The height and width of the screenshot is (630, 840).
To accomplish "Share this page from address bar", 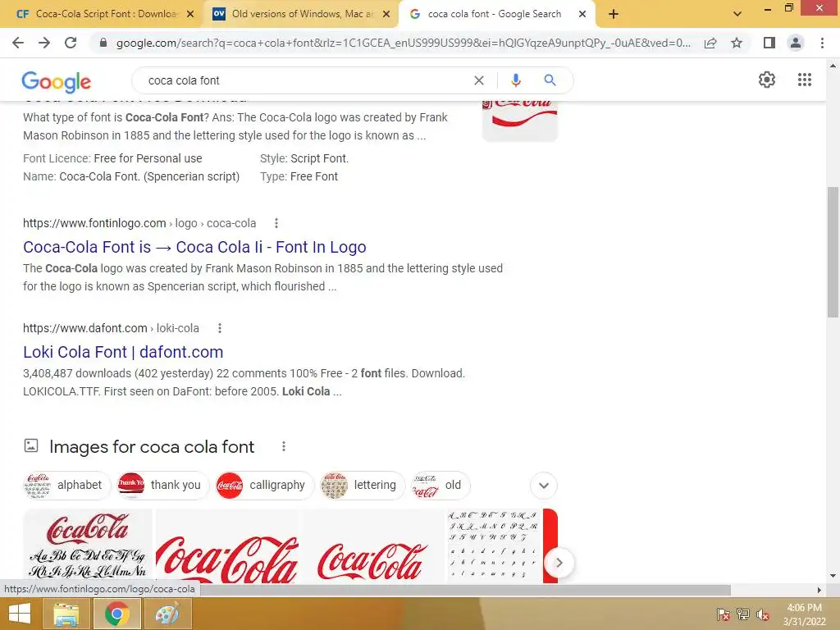I will tap(710, 43).
